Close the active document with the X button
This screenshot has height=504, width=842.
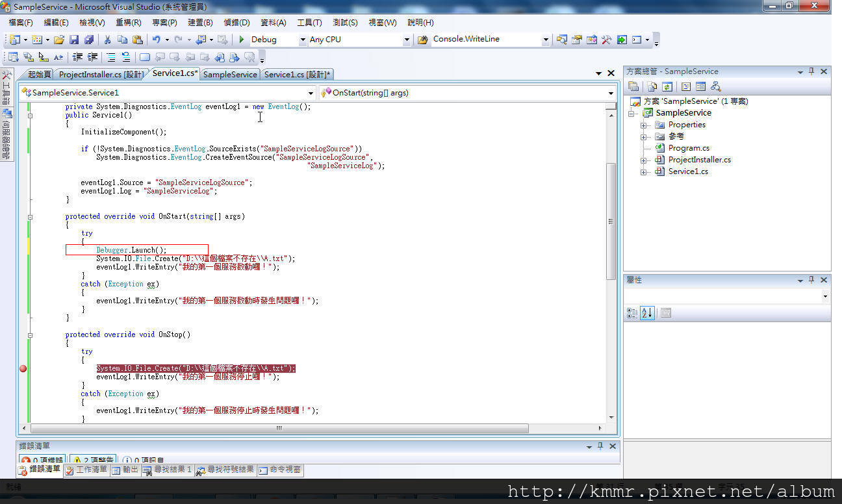tap(611, 73)
